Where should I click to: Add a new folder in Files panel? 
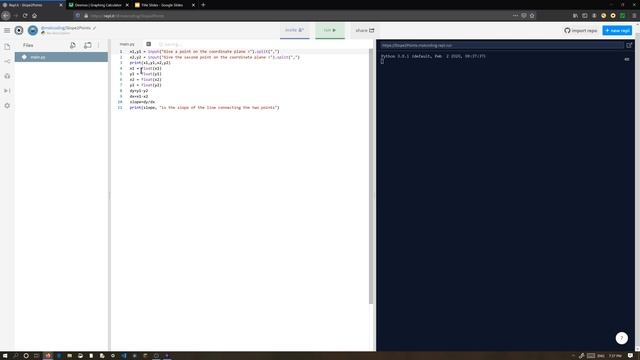click(87, 45)
